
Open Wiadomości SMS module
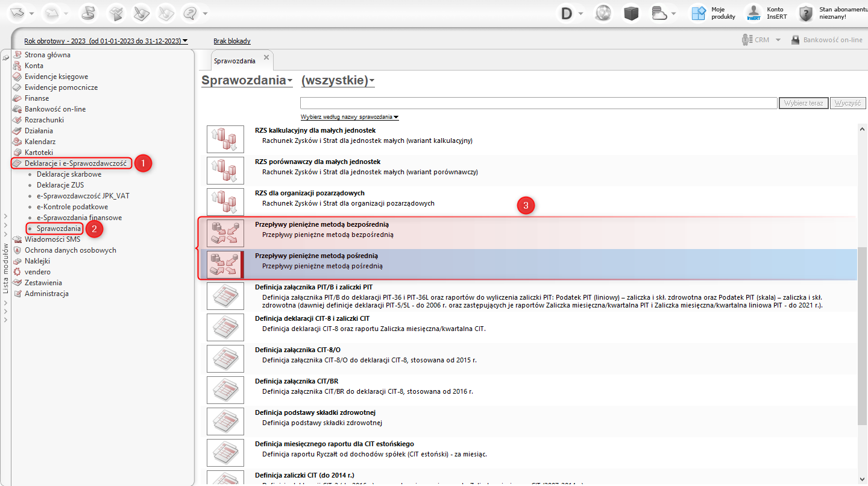click(x=52, y=239)
